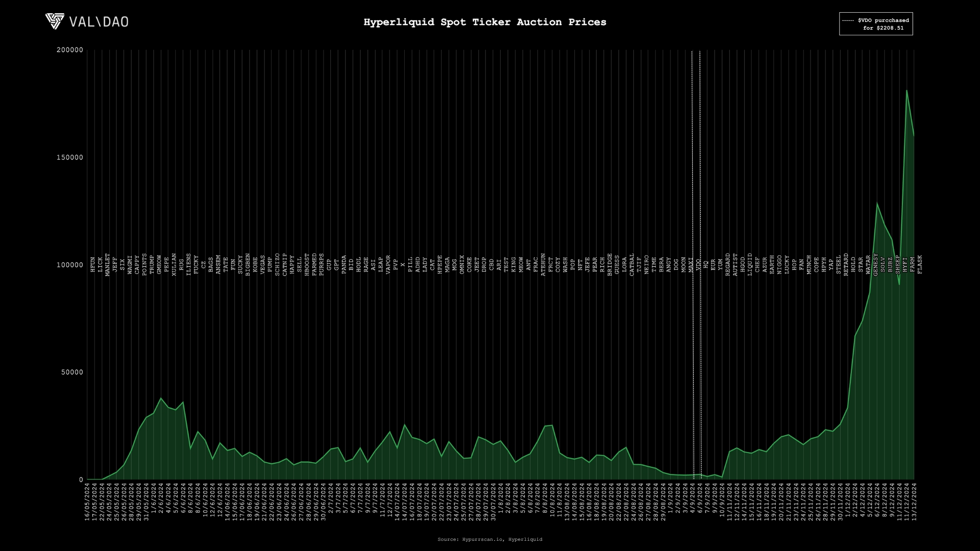Click the VDO ticker label
Screen dimensions: 980x551
(x=699, y=265)
